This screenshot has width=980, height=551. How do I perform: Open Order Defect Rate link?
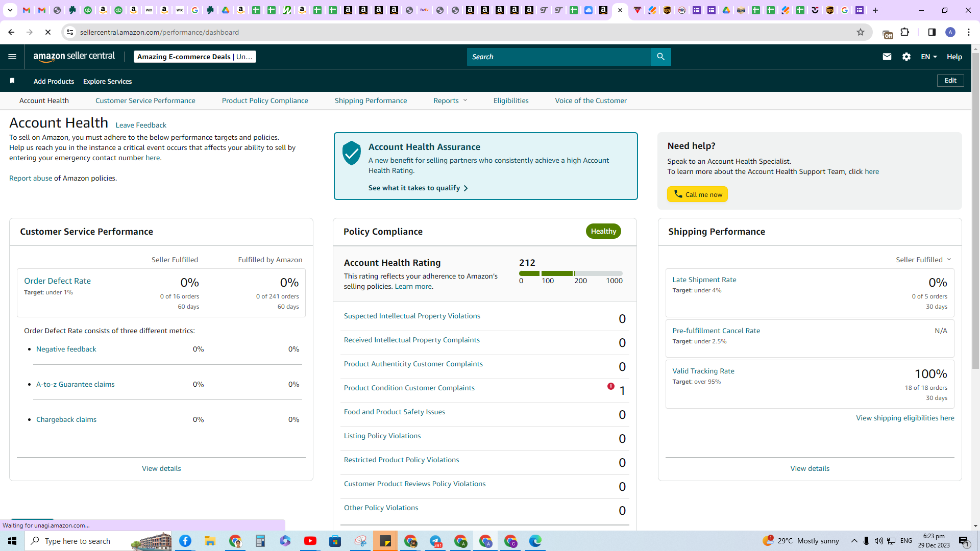pos(57,281)
